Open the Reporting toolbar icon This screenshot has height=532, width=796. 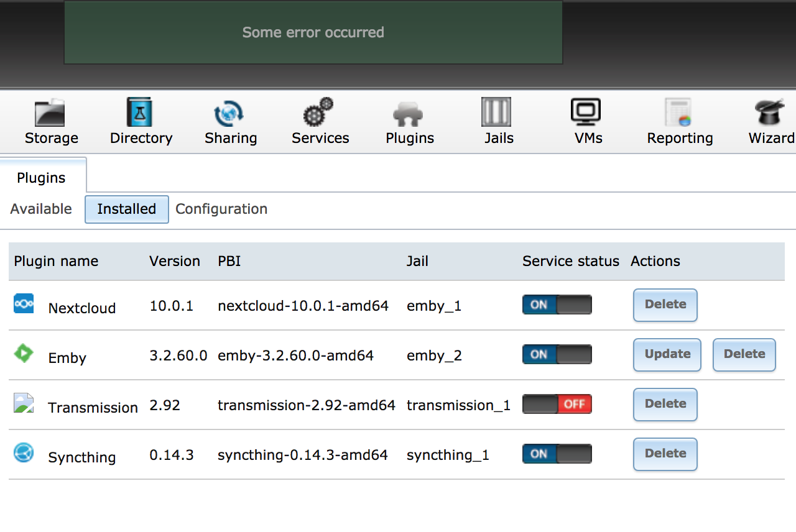coord(678,113)
